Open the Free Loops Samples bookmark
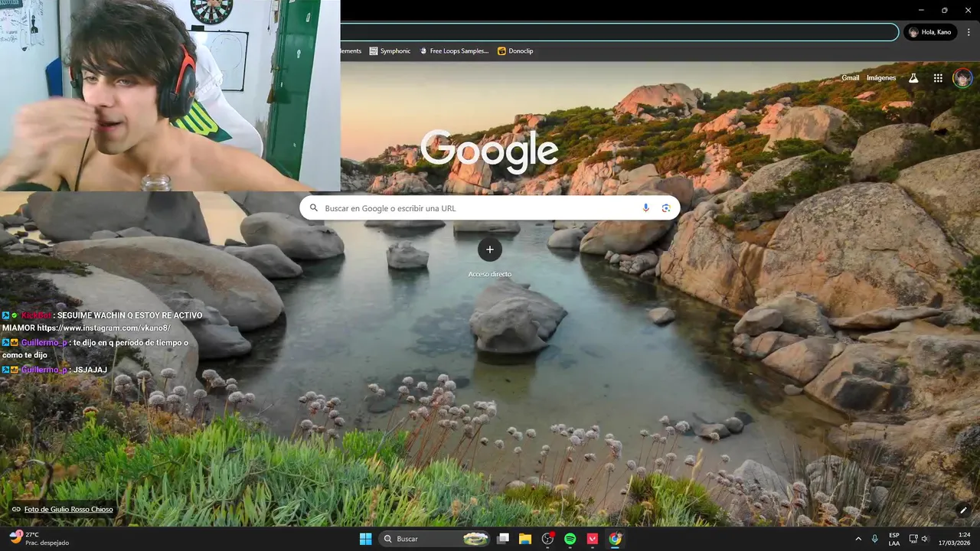Screen dimensions: 980x551 coord(454,51)
